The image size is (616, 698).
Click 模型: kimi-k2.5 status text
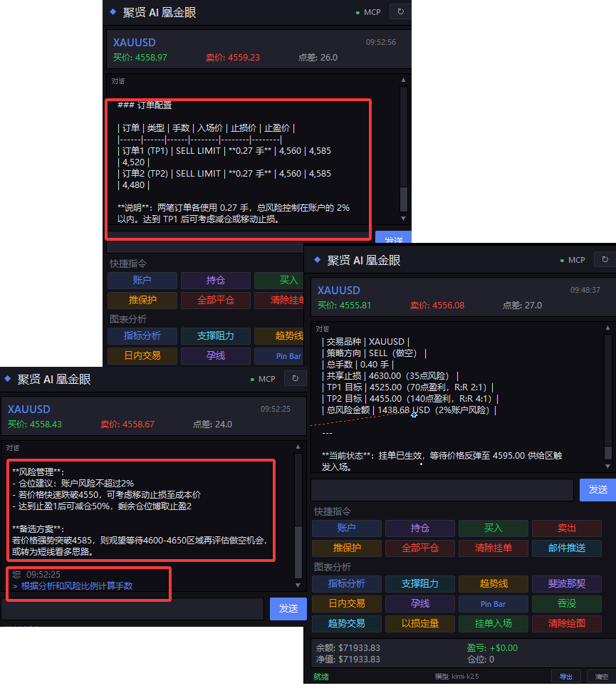(456, 677)
